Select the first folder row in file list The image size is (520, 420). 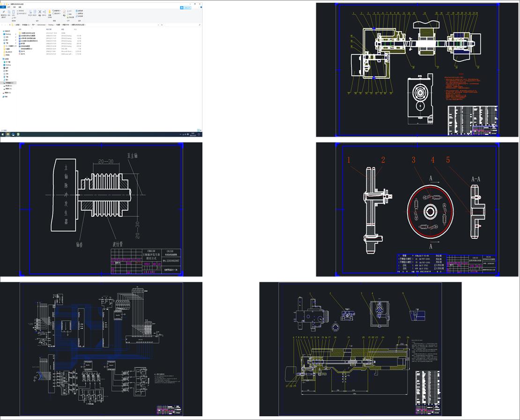coord(50,33)
